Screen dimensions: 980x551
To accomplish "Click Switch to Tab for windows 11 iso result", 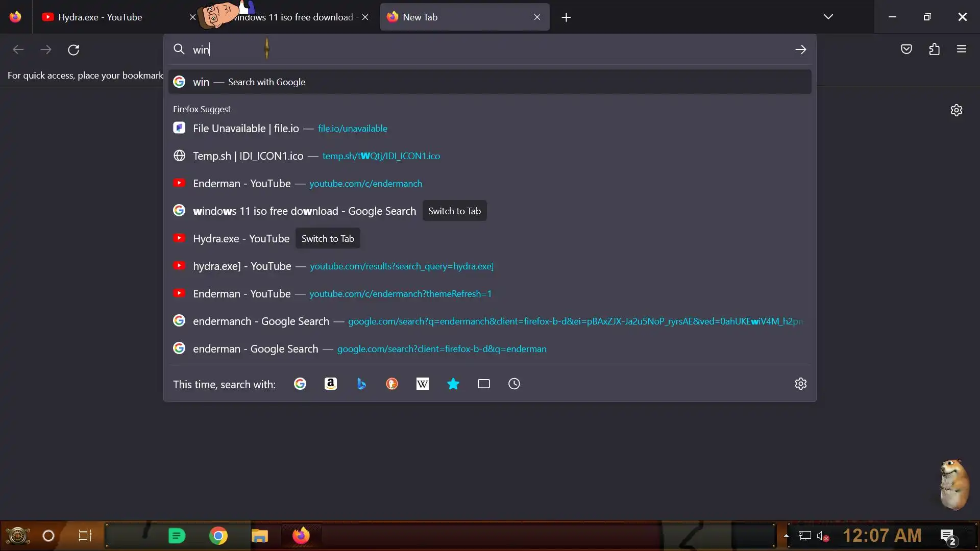I will point(454,211).
